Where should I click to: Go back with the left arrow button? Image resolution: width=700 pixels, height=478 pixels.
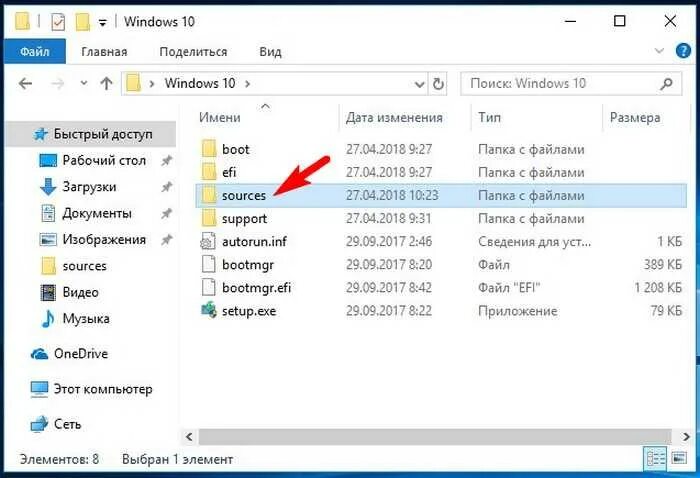26,83
